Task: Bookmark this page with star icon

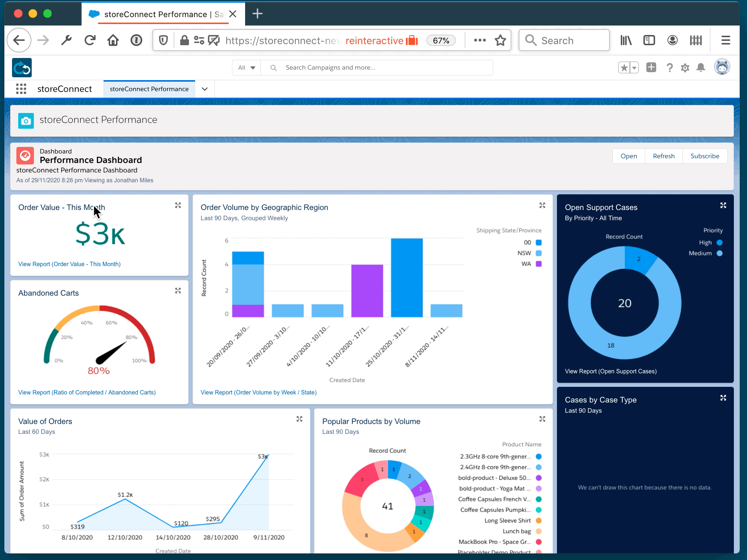Action: pos(500,40)
